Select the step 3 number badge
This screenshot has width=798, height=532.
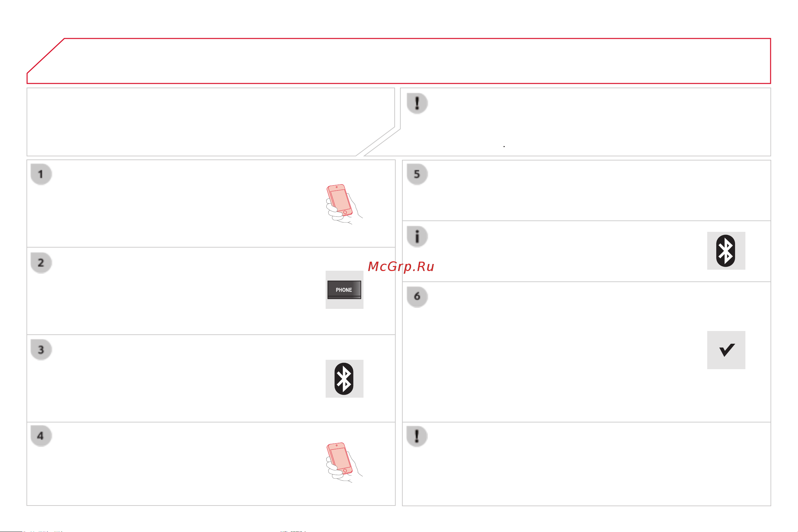pos(41,349)
